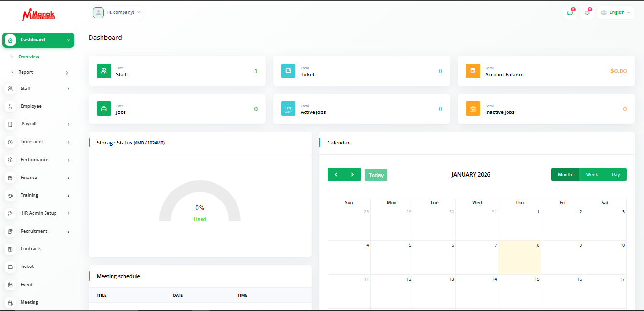Click the orange Account Balance wallet icon
The width and height of the screenshot is (644, 311).
(473, 71)
